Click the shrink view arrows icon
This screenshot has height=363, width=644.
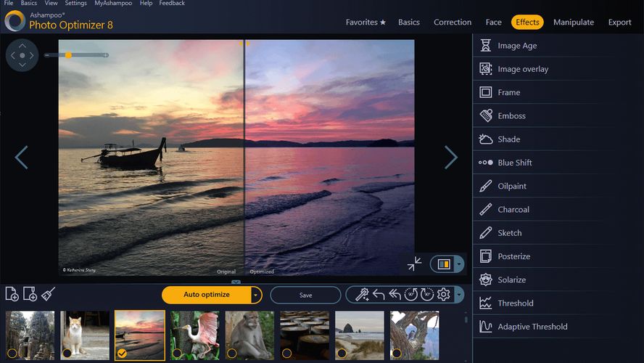pyautogui.click(x=414, y=264)
